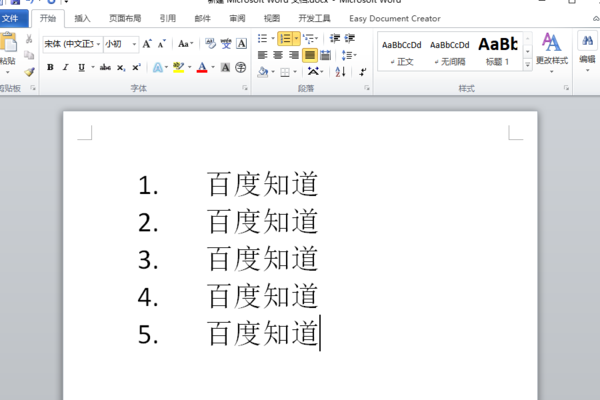The image size is (600, 400).
Task: Switch to the Easy Document Creator tab
Action: [x=395, y=18]
